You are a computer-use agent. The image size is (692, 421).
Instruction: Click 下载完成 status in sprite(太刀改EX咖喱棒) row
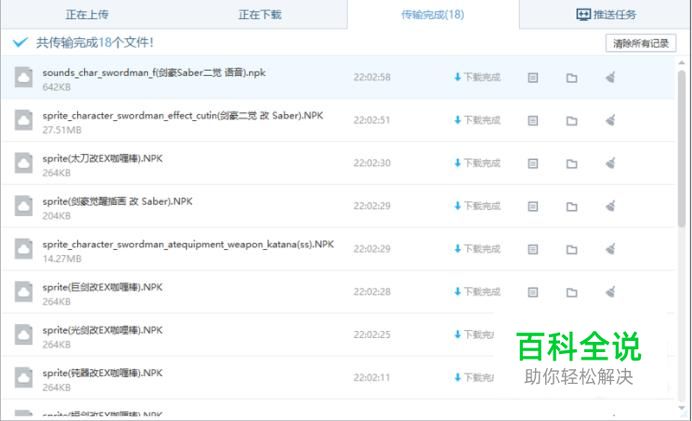[478, 163]
